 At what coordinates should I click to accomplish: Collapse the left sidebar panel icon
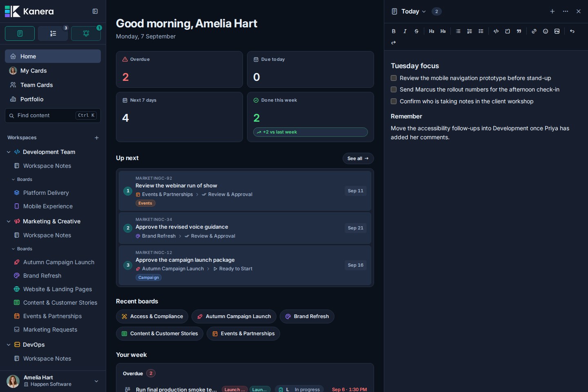tap(95, 11)
